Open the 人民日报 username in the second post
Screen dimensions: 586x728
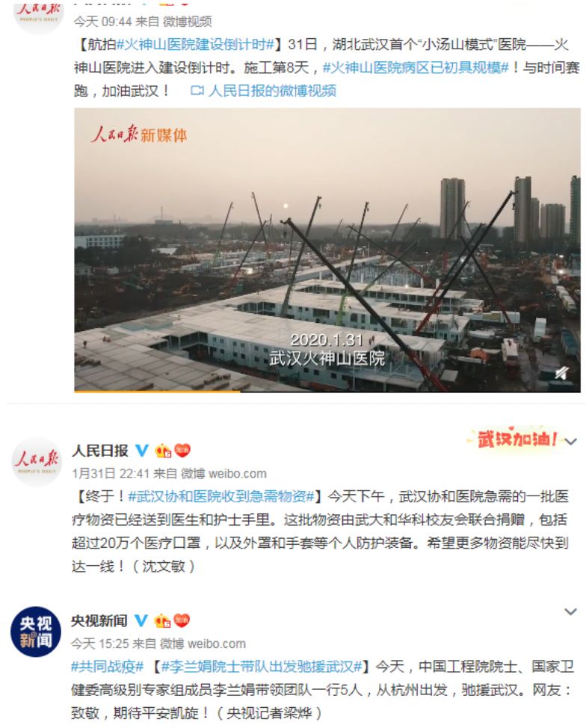[x=100, y=451]
